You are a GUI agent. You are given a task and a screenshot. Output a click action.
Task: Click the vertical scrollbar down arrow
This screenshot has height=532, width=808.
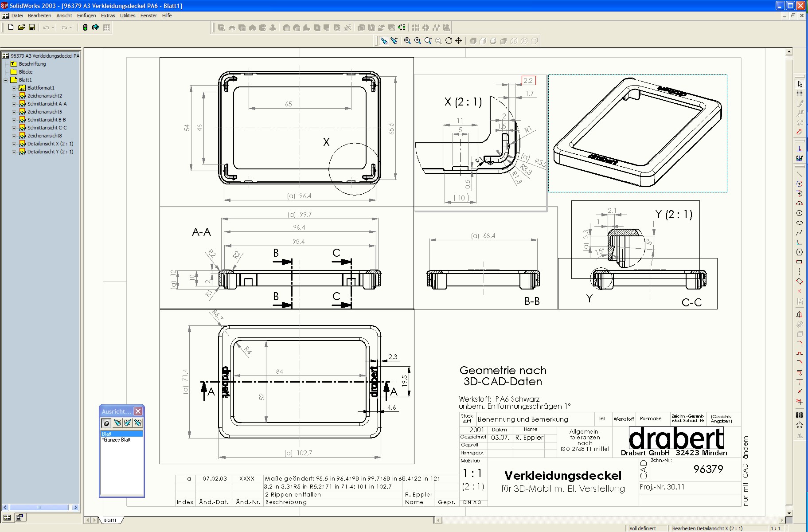click(789, 513)
